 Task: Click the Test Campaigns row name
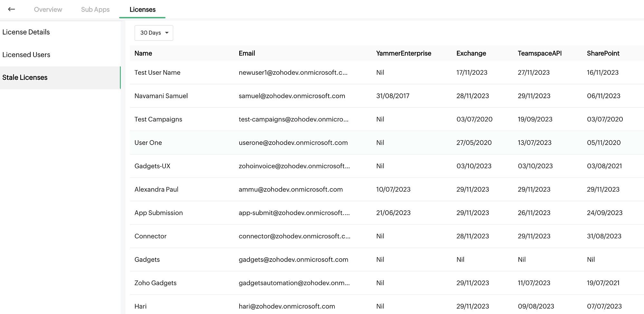click(158, 119)
